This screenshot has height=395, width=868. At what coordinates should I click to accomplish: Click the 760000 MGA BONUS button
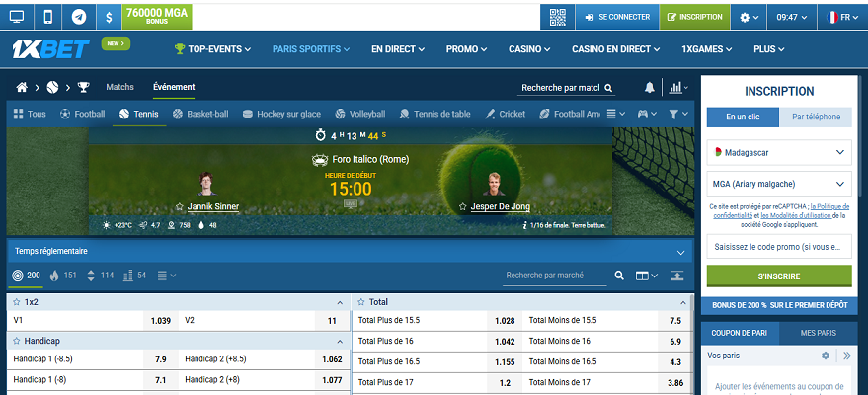pyautogui.click(x=157, y=17)
